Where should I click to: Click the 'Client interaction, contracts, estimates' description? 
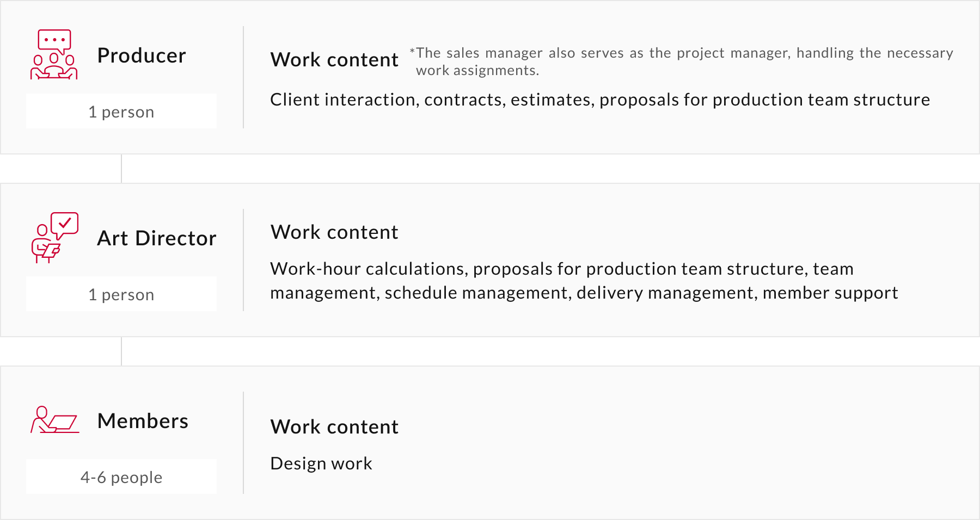pyautogui.click(x=600, y=100)
